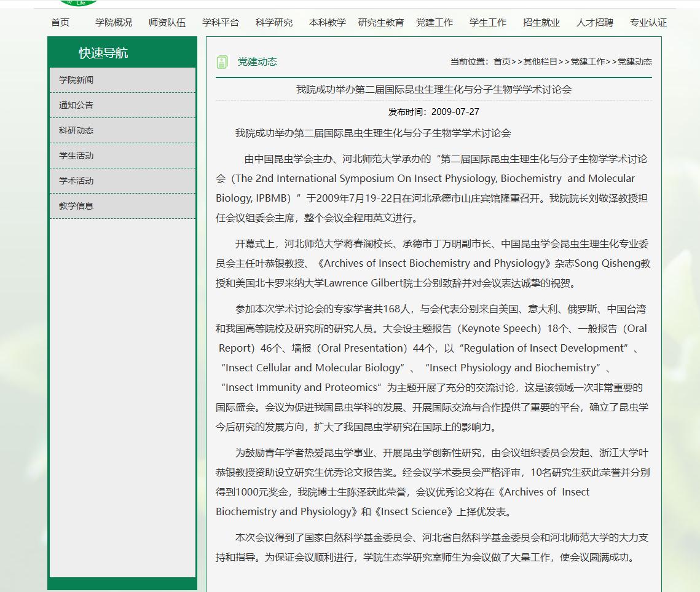Select 科研动态 from the quick navigation
700x592 pixels.
76,130
